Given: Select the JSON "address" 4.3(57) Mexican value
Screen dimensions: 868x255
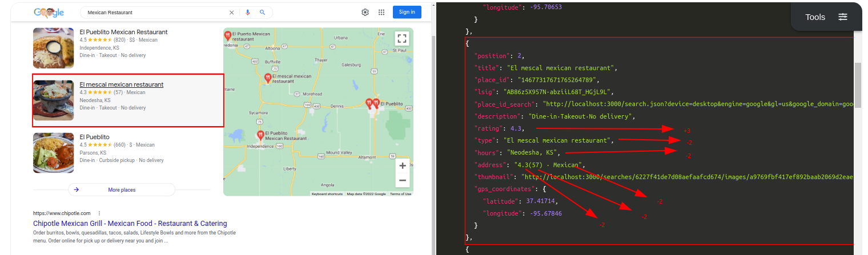Looking at the screenshot, I should click(548, 165).
